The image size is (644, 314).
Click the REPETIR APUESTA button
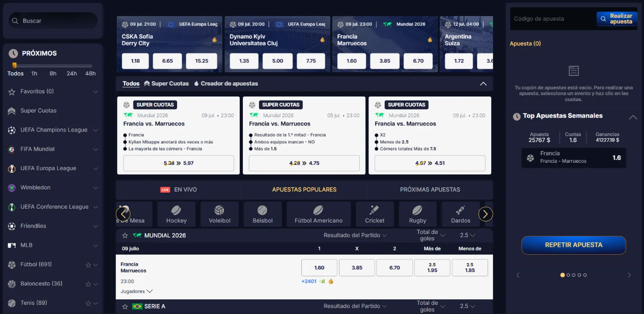574,245
